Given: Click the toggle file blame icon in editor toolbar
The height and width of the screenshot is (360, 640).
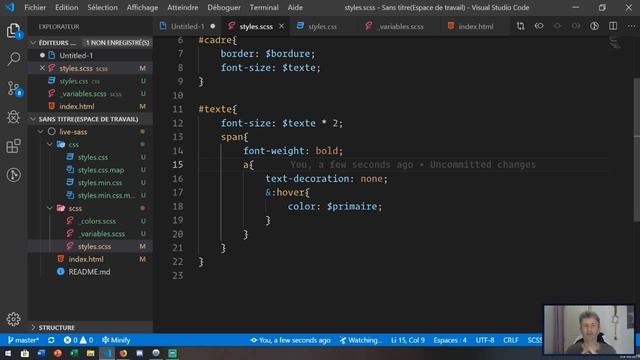Looking at the screenshot, I should tap(594, 26).
